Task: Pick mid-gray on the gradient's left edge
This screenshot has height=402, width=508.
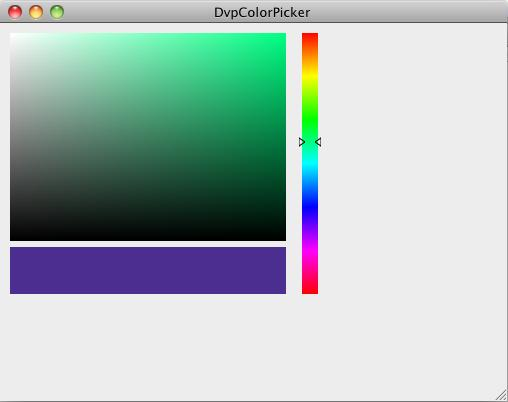Action: click(12, 137)
